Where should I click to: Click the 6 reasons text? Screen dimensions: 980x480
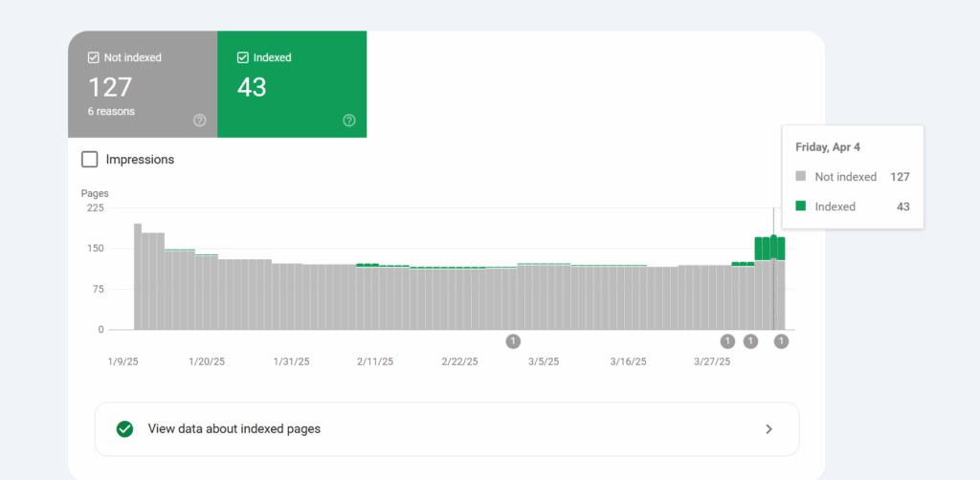tap(112, 112)
